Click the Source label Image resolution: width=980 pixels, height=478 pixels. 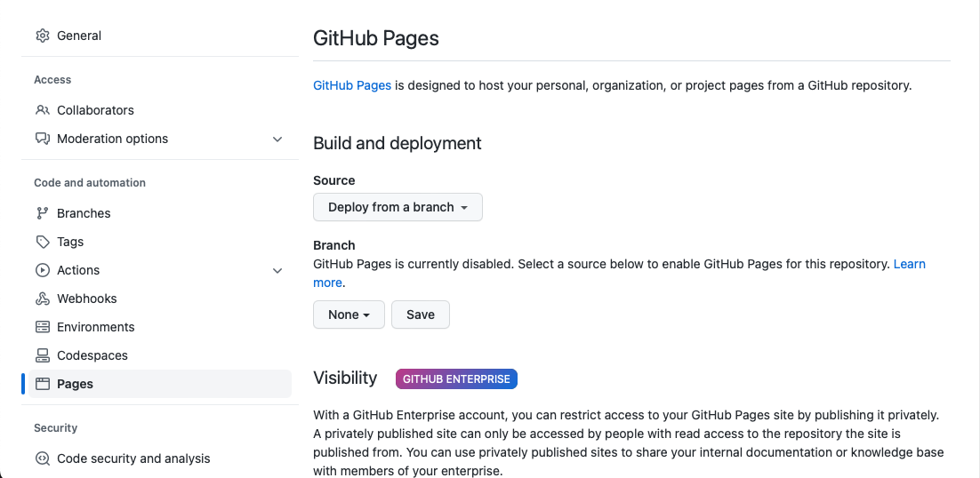pos(333,180)
